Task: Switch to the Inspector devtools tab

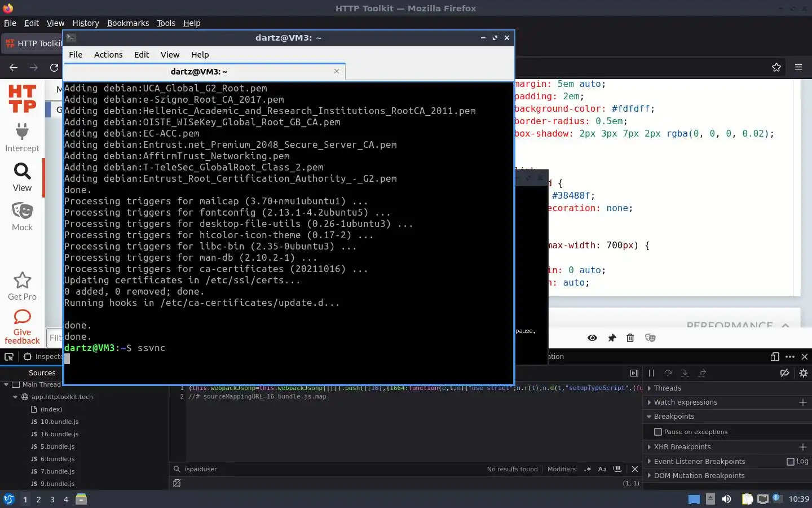Action: (43, 357)
